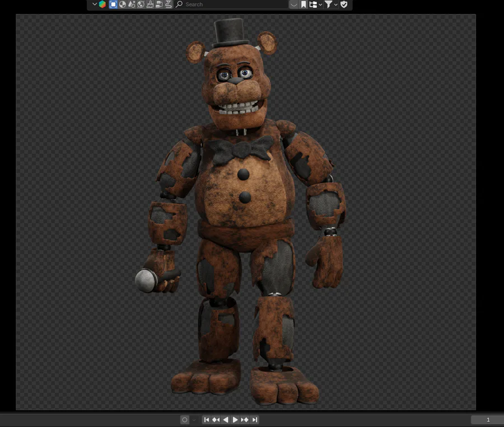The width and height of the screenshot is (504, 427).
Task: Focus the Search field in the header
Action: click(x=231, y=4)
